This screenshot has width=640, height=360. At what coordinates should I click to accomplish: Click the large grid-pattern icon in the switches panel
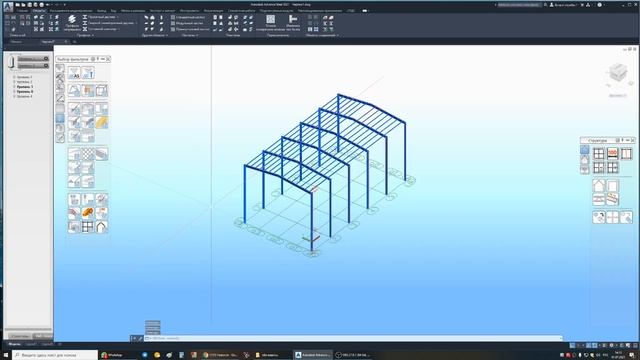click(x=271, y=19)
